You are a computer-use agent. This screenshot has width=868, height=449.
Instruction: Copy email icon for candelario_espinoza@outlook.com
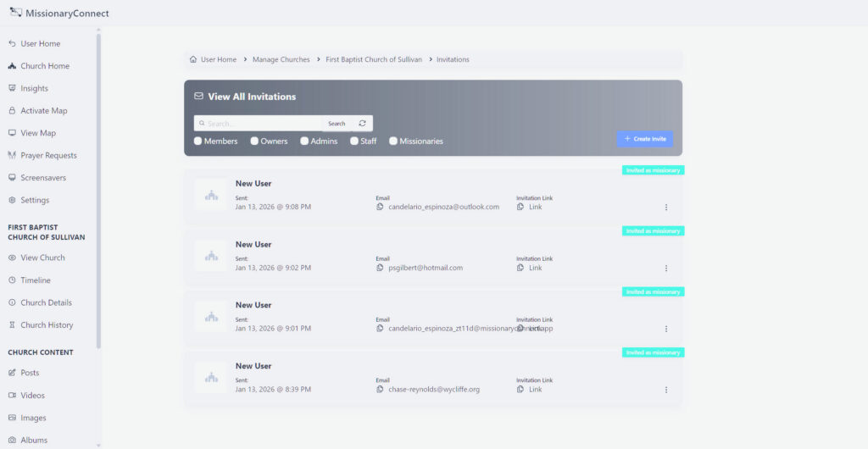point(381,207)
